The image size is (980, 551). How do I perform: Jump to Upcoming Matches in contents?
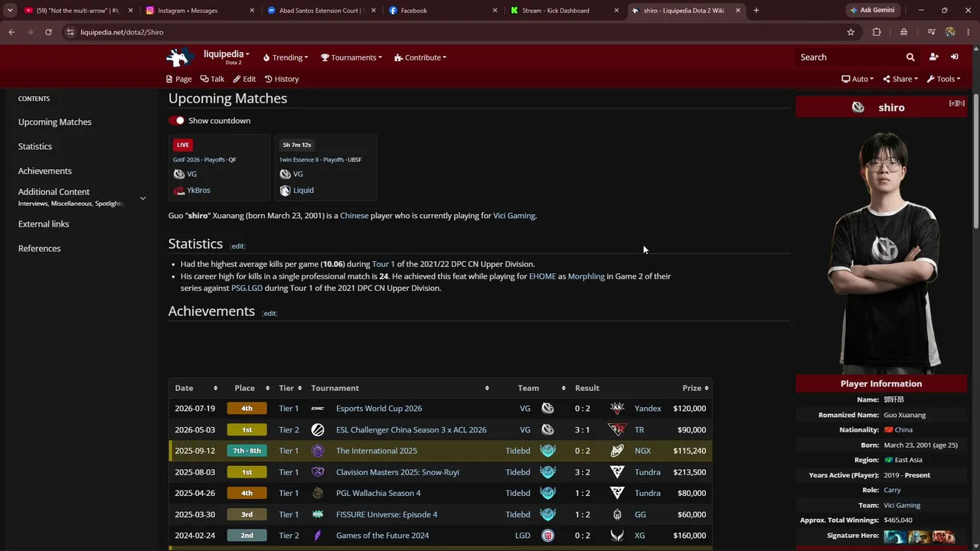pos(55,122)
